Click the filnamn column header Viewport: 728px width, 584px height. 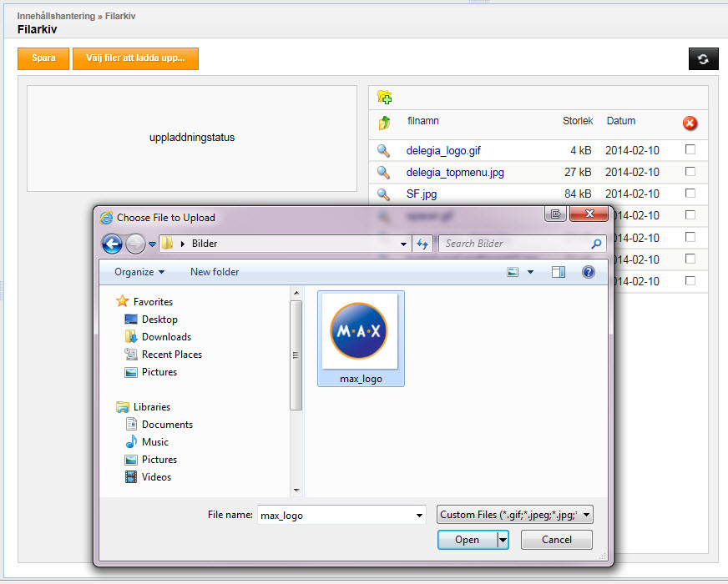coord(423,121)
